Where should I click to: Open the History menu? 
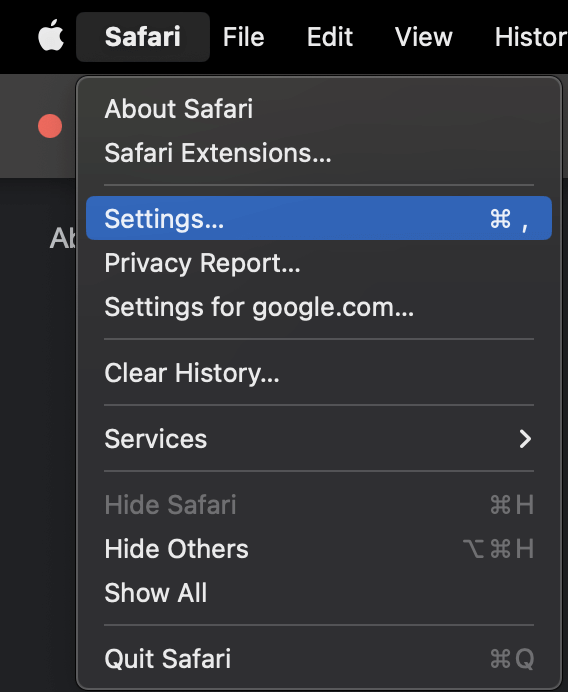(x=531, y=37)
